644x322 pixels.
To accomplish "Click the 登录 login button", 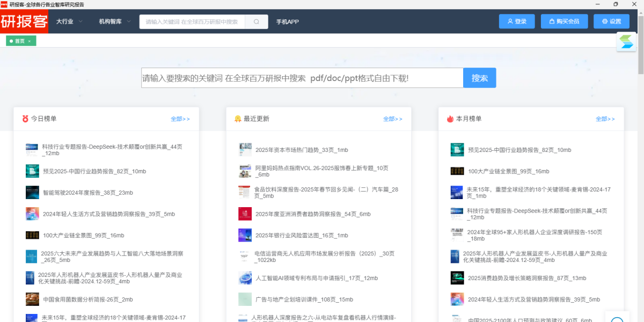I will [x=516, y=21].
